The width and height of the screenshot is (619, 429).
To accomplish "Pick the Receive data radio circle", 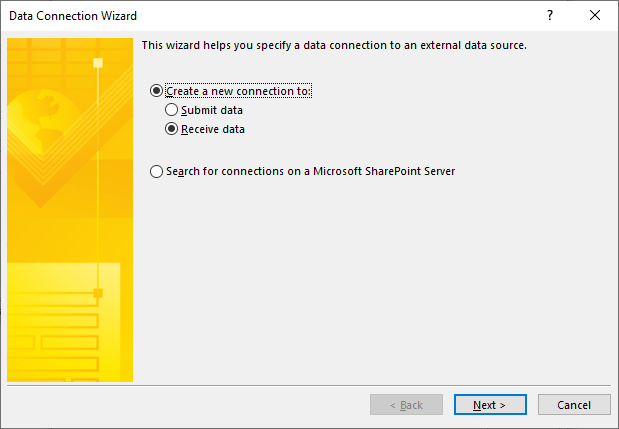I will pyautogui.click(x=172, y=129).
